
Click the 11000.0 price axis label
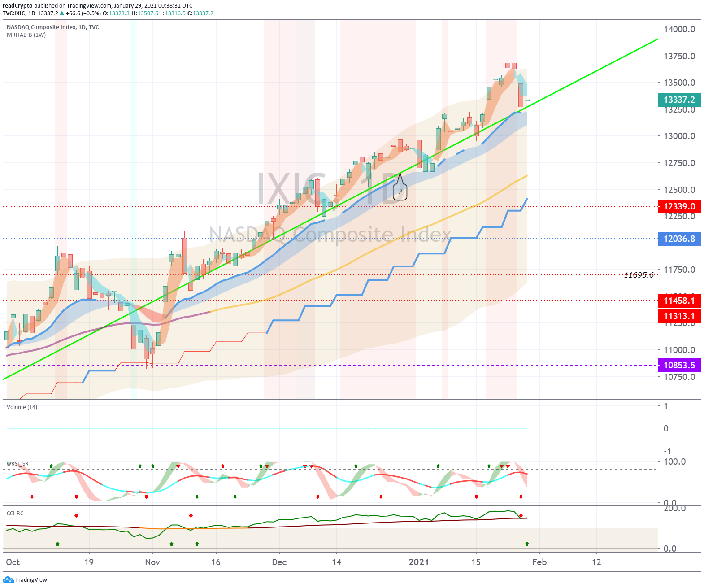[679, 350]
